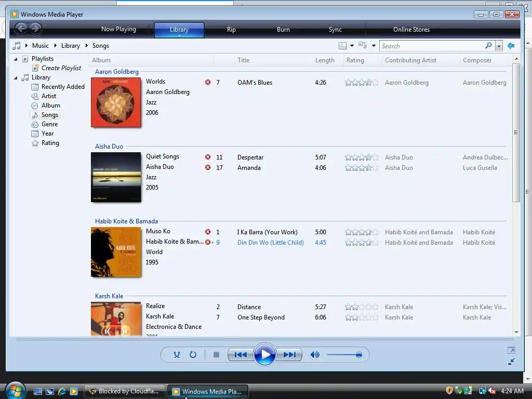
Task: Click error icon beside Amanda track
Action: [x=208, y=167]
